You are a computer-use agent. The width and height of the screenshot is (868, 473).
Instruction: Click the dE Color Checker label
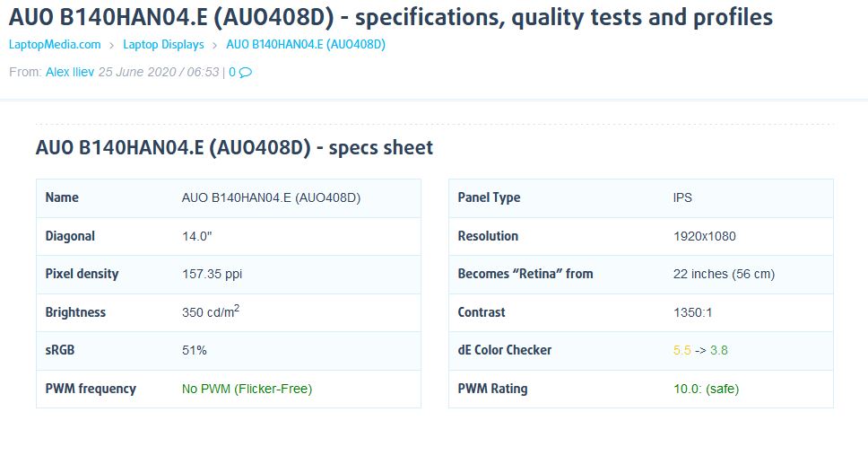[x=505, y=351]
